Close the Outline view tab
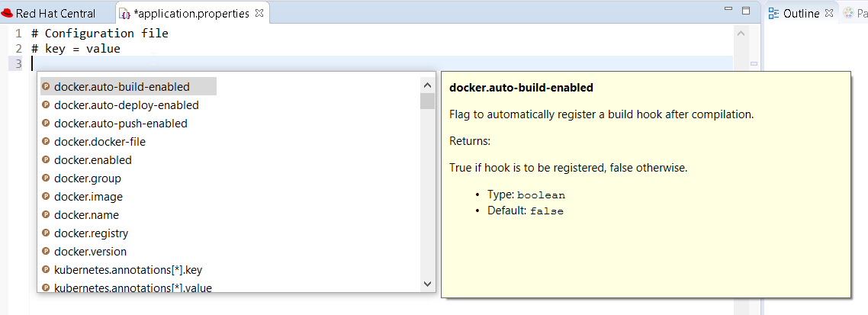Image resolution: width=868 pixels, height=315 pixels. pyautogui.click(x=828, y=13)
